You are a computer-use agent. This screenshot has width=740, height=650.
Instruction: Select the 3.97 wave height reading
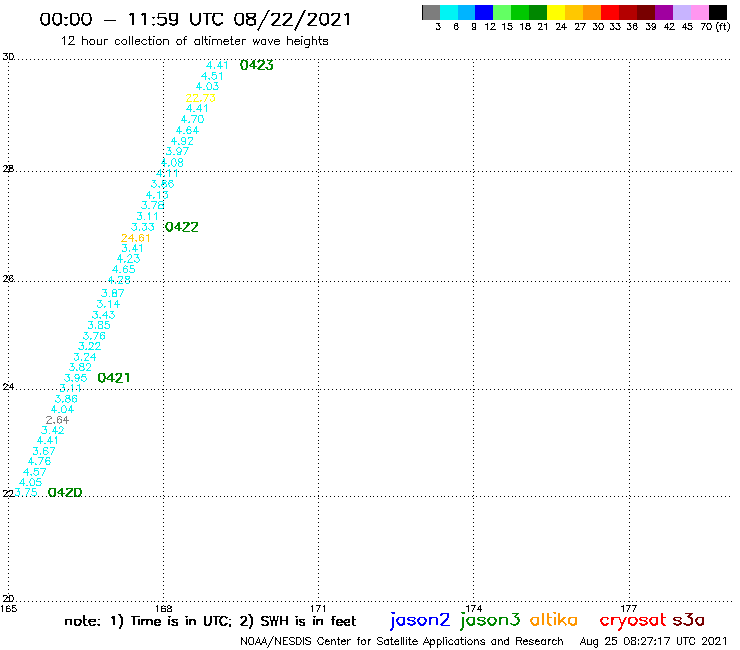[177, 151]
